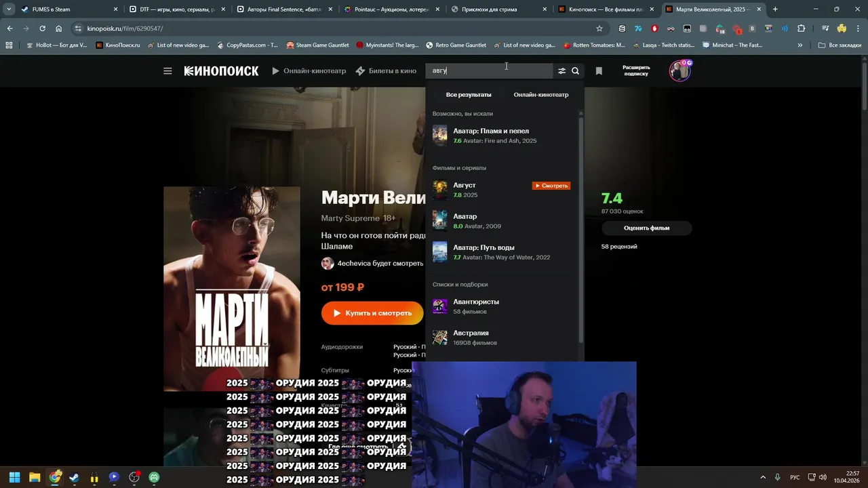
Task: Go back in browser history
Action: pos(9,28)
